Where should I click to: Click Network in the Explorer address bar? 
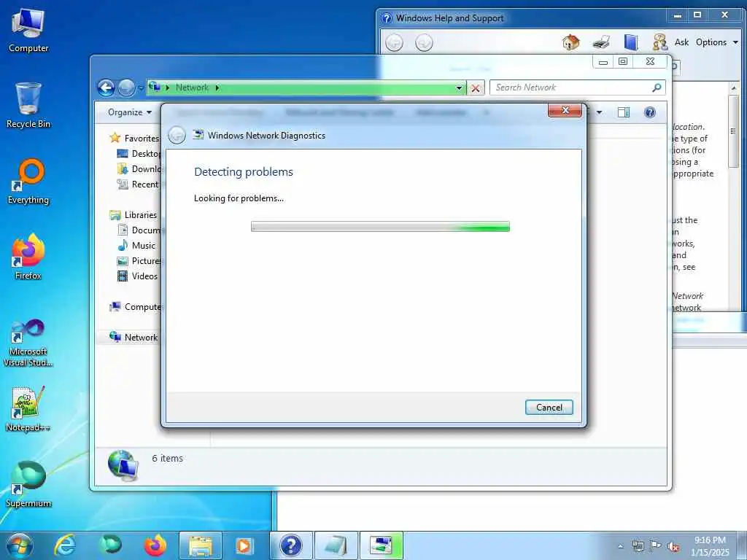192,87
